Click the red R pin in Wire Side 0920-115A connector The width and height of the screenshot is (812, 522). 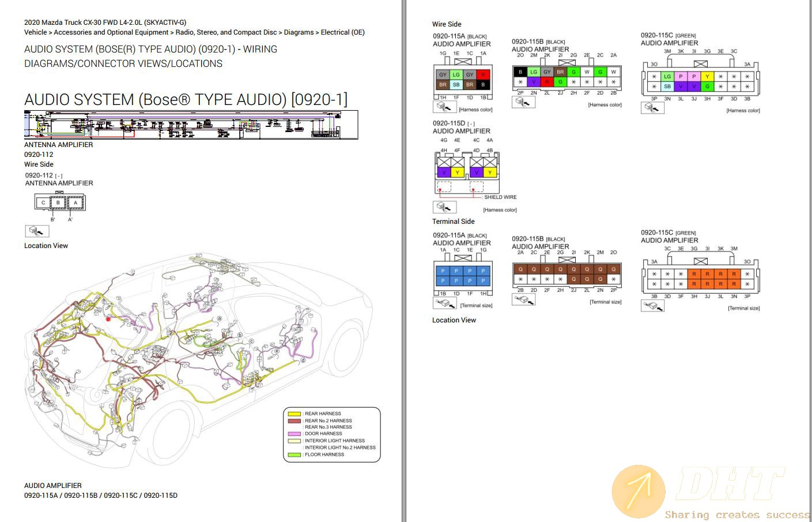pyautogui.click(x=483, y=74)
